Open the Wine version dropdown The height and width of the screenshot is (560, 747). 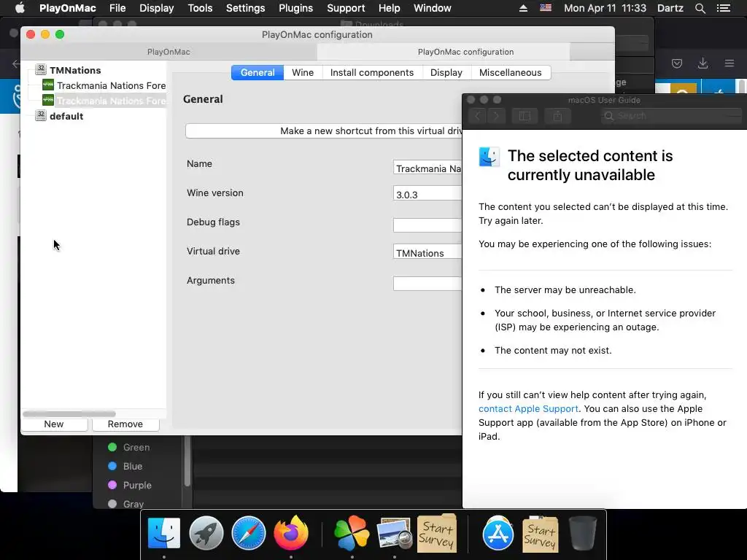point(427,194)
